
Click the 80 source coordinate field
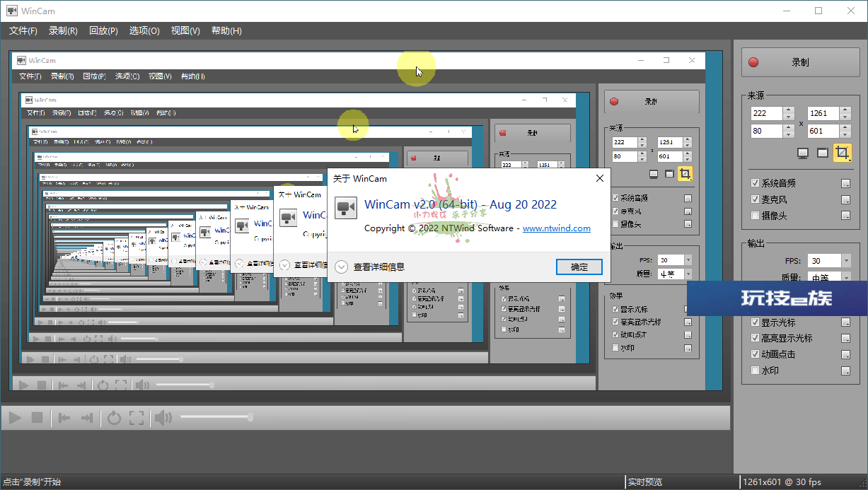767,131
